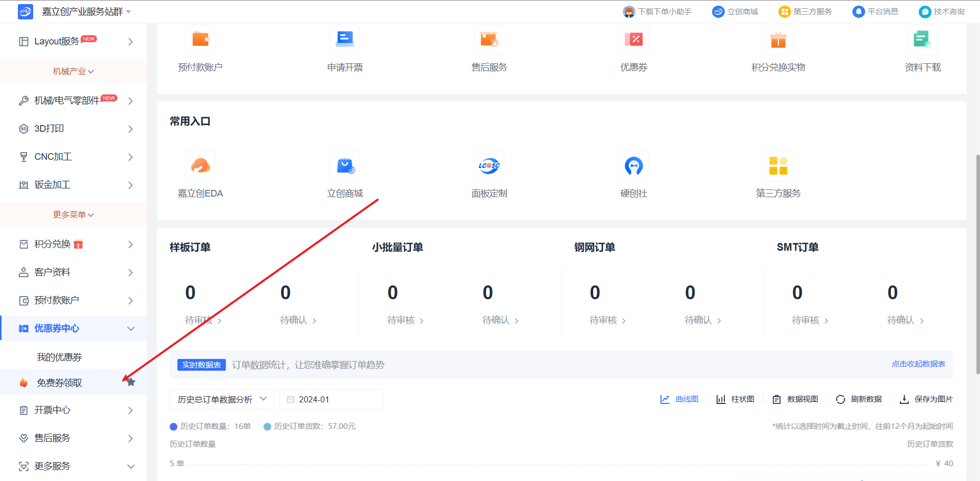Open 技术咨询 chat icon

tap(925, 12)
